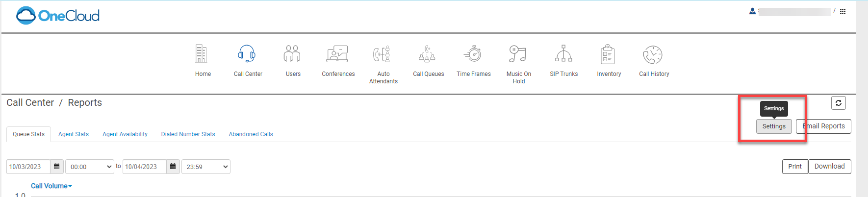Select the Auto Attendants icon
Screen dimensions: 868x197
tap(382, 54)
